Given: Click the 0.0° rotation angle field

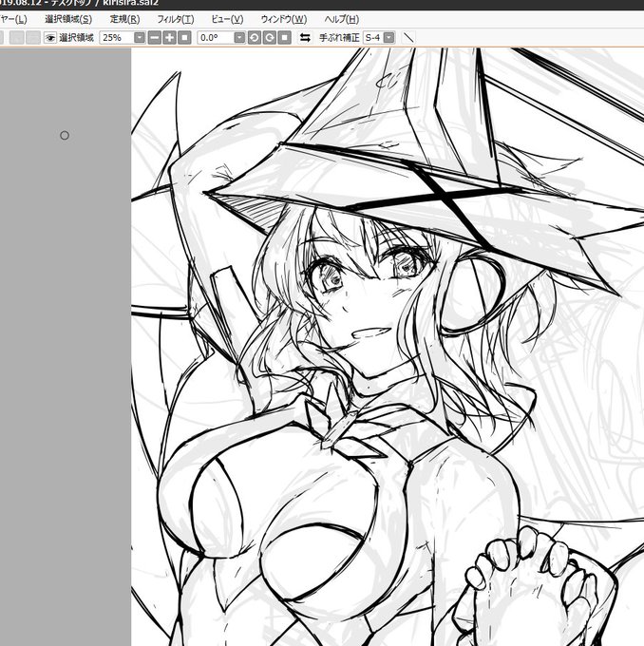Looking at the screenshot, I should (x=216, y=38).
